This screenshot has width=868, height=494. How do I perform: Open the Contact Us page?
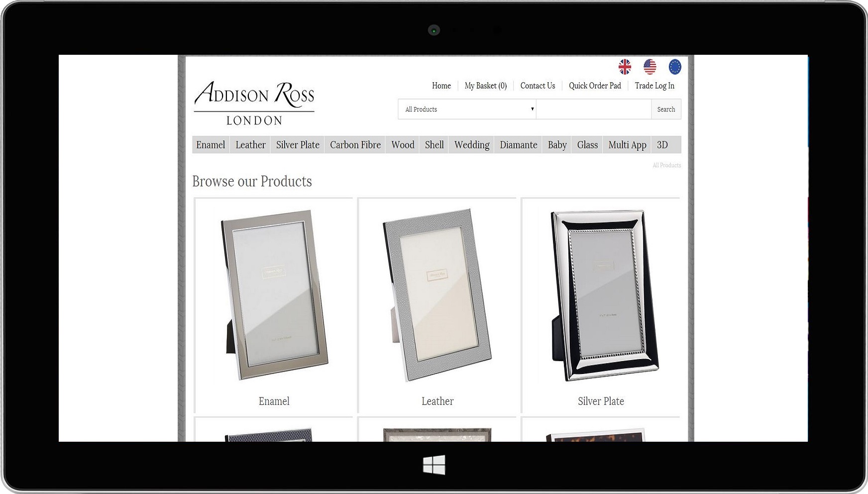[538, 86]
